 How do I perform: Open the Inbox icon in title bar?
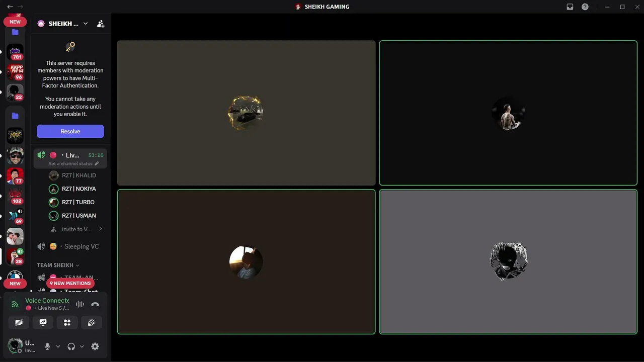coord(570,7)
